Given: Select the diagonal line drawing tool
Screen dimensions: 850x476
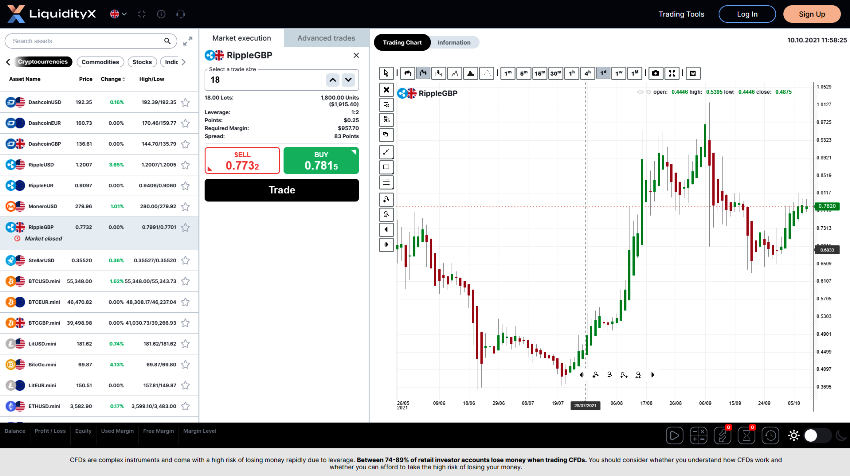Looking at the screenshot, I should click(x=386, y=152).
